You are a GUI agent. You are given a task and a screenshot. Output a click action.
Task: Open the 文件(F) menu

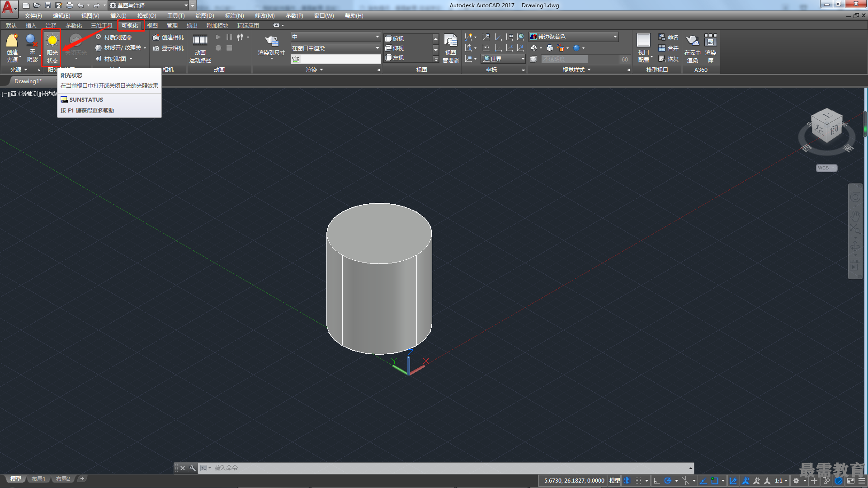click(33, 16)
